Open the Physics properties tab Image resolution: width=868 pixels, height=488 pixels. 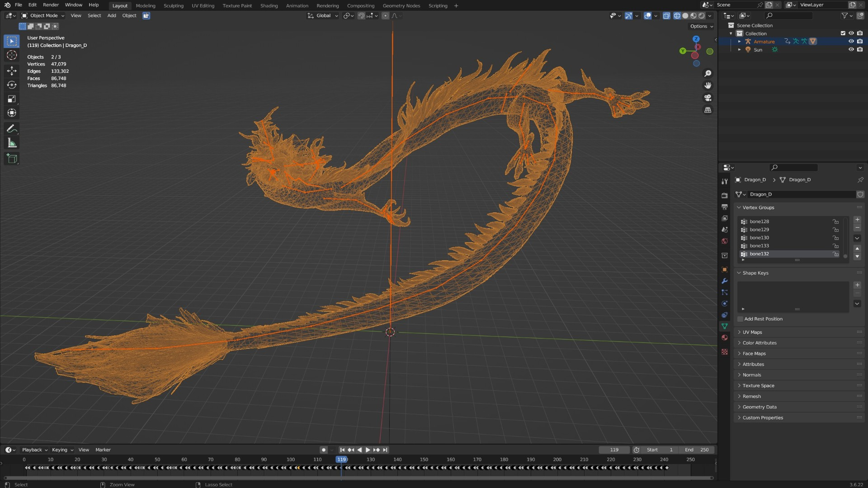tap(725, 304)
